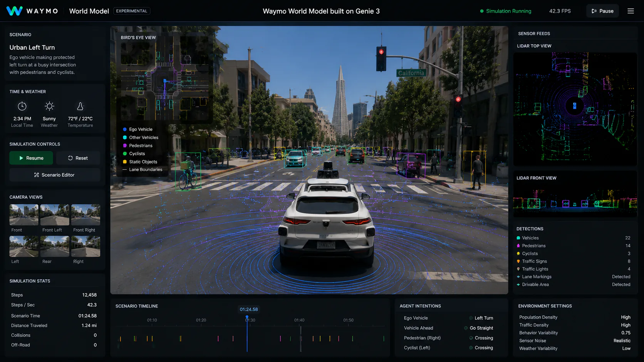644x362 pixels.
Task: Click the LIDAR Front View feed
Action: coord(575,200)
